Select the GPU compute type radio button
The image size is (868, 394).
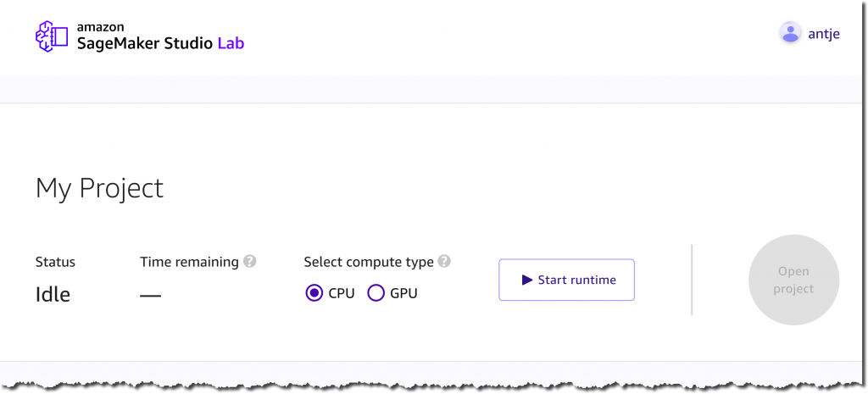point(376,293)
